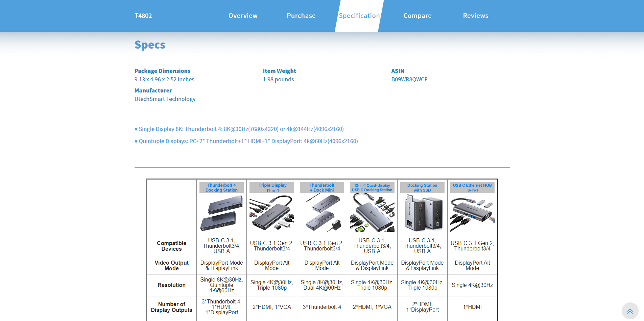Click the 3*Thunderbolt 4, 1*HDMI, 1*DisplayPort cell
Screen dimensions: 644x321
coord(221,307)
